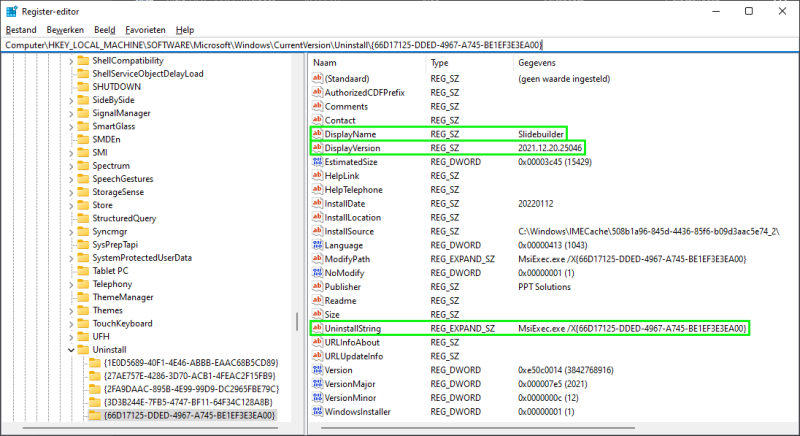Click the DWORD icon beside NoModify
800x436 pixels.
317,272
